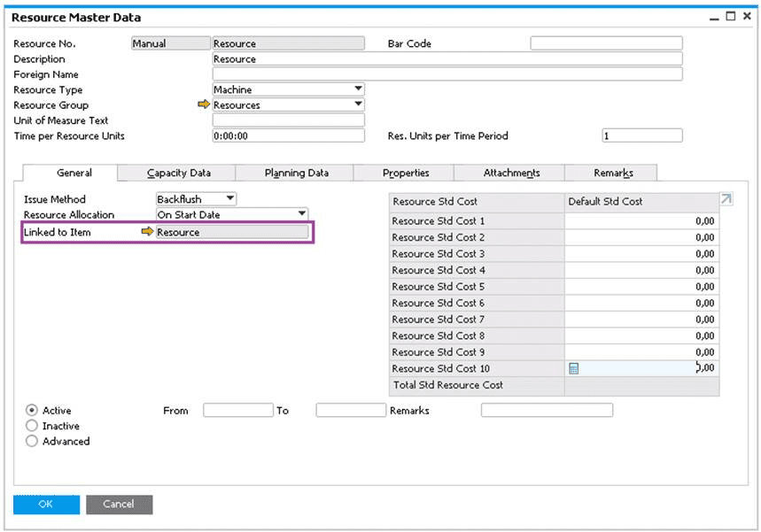This screenshot has height=532, width=761.
Task: Open the Properties tab
Action: click(405, 173)
